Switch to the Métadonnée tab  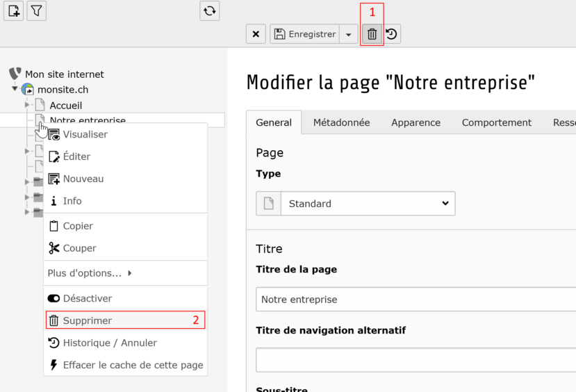pyautogui.click(x=341, y=122)
